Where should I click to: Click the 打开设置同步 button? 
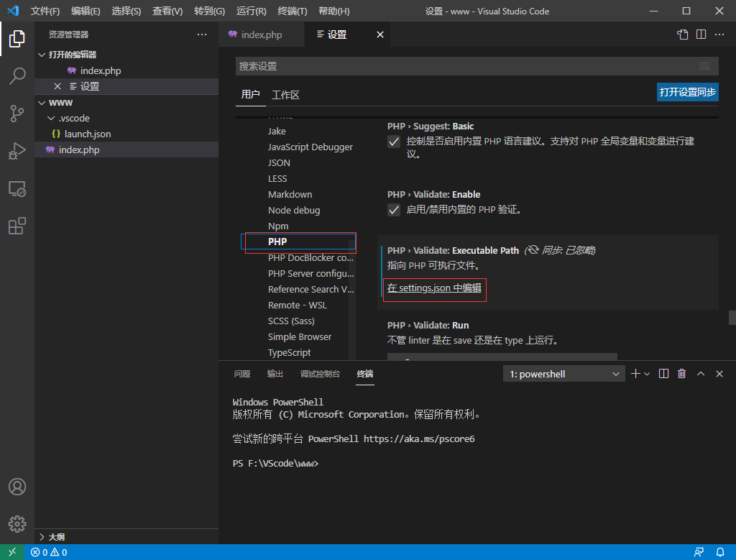click(686, 92)
